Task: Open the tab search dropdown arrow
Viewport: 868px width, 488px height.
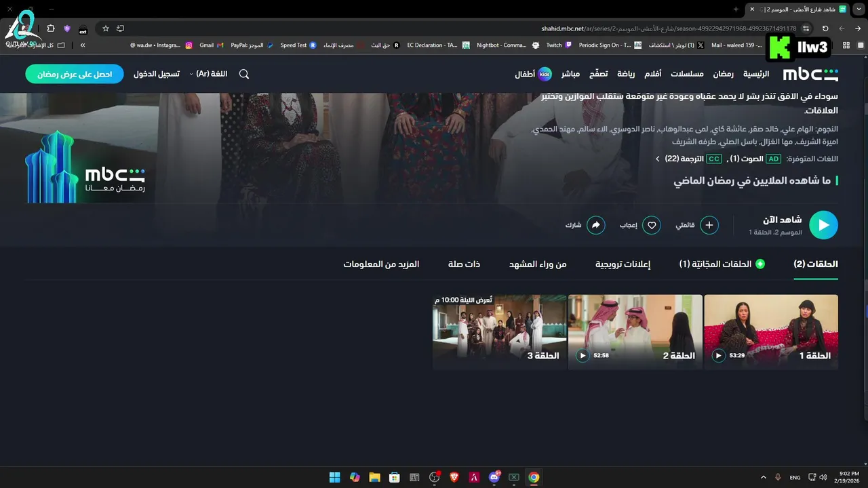Action: click(x=859, y=9)
